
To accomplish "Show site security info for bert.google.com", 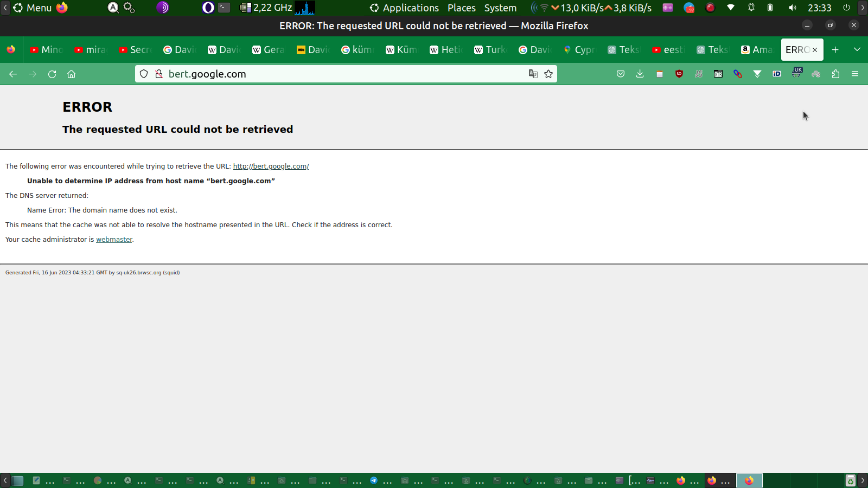I will click(159, 74).
